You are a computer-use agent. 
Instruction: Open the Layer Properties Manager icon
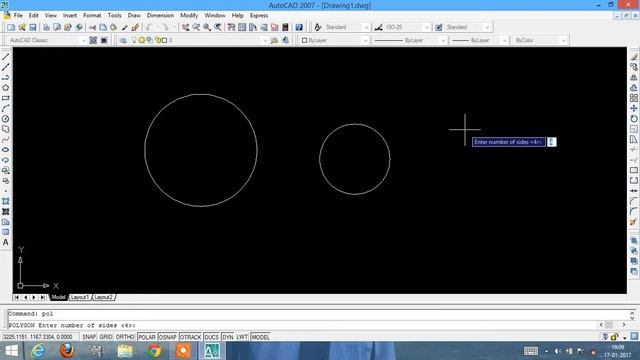click(123, 40)
